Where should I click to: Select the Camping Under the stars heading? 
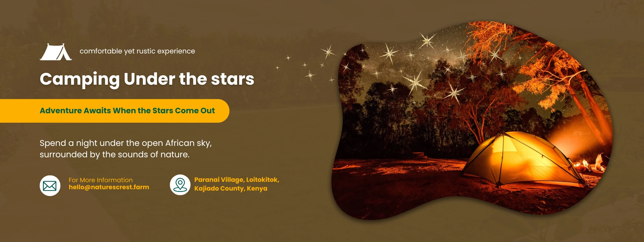point(147,79)
